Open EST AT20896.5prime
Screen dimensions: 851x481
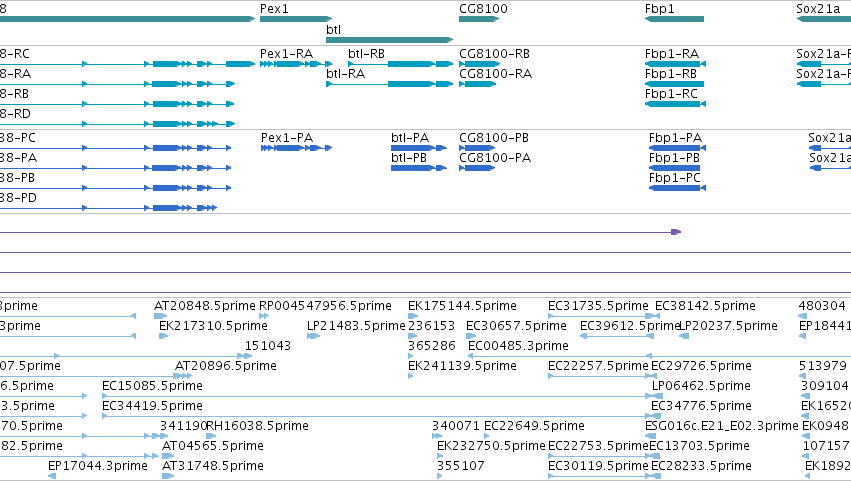coord(226,366)
